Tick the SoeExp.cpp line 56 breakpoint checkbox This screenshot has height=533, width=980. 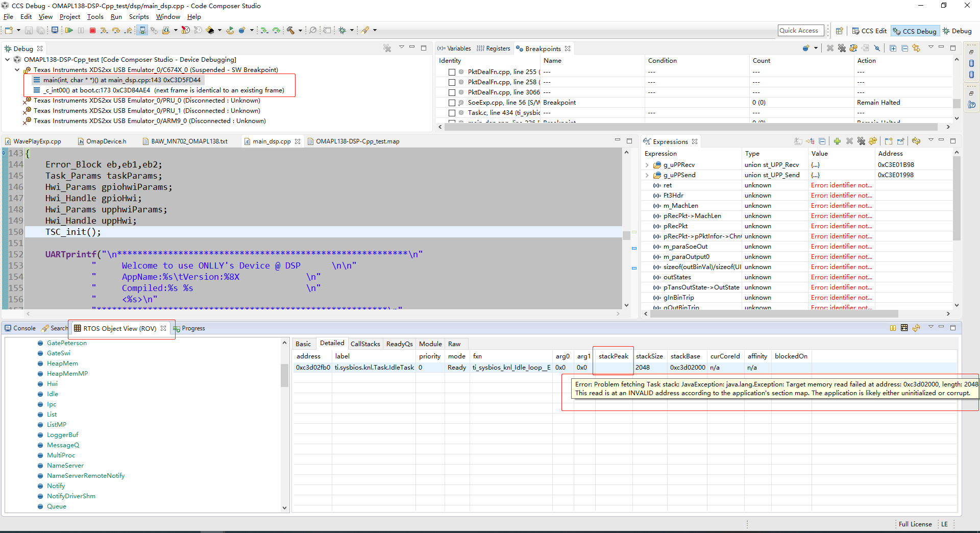(452, 103)
